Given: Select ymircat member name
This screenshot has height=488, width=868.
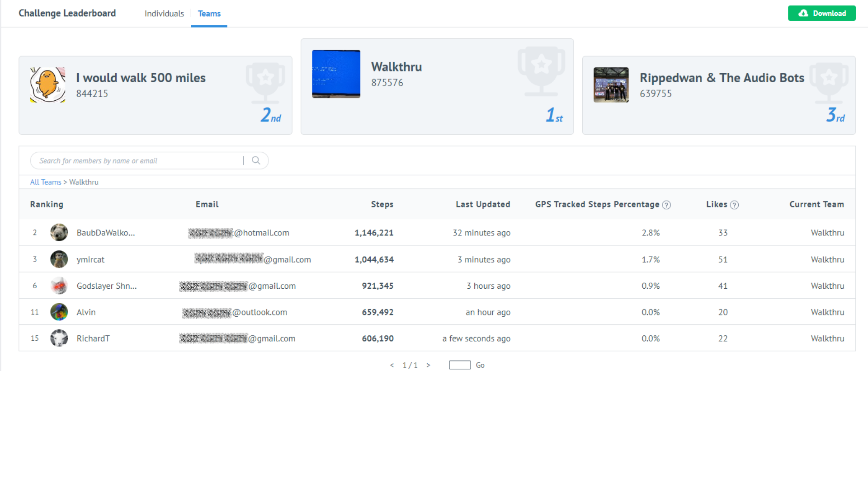Looking at the screenshot, I should point(90,259).
